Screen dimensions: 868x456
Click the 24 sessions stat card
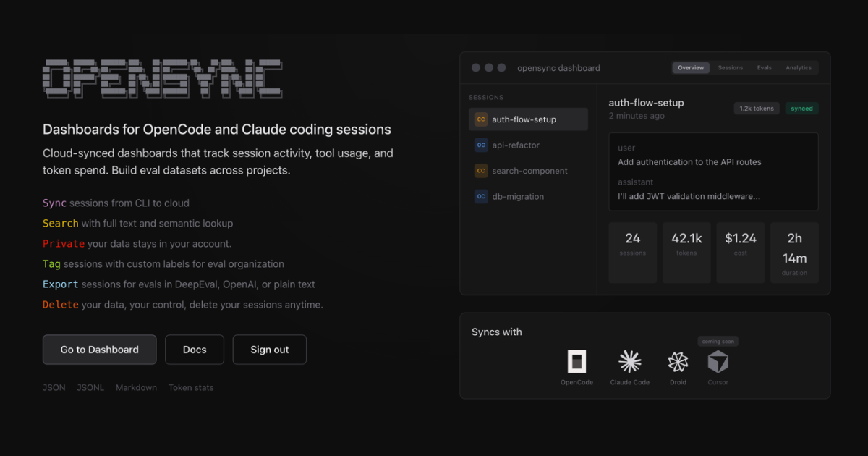633,253
